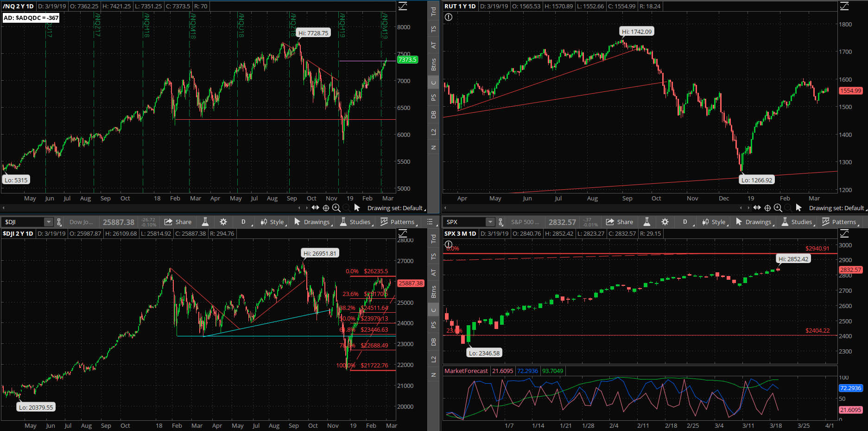Open the Share menu in the SPX toolbar

pyautogui.click(x=620, y=222)
